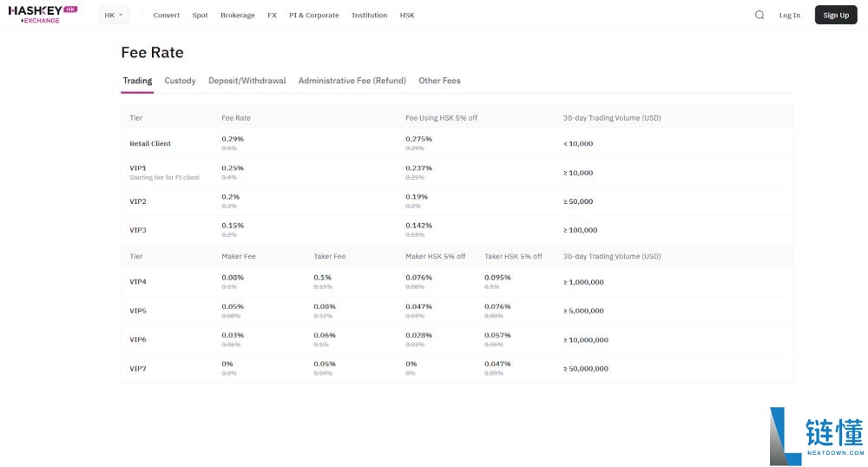Click the VIP4 tier label
The image size is (868, 467).
pos(138,281)
